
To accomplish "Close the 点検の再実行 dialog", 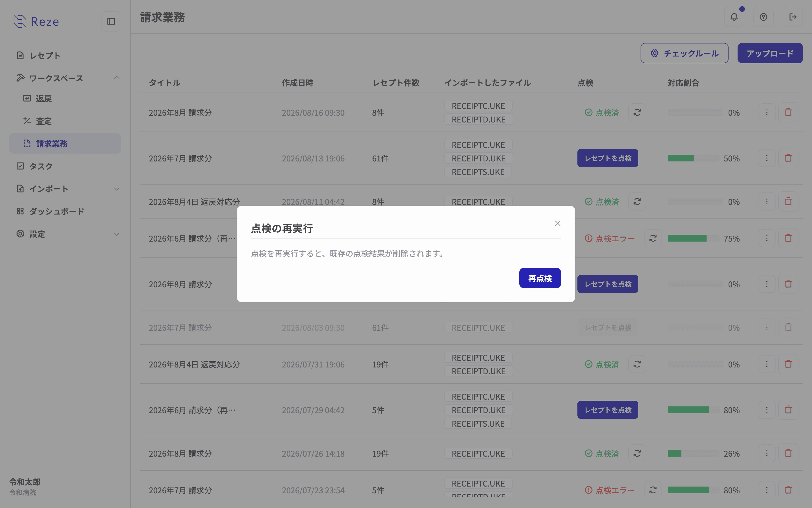I will (x=558, y=224).
